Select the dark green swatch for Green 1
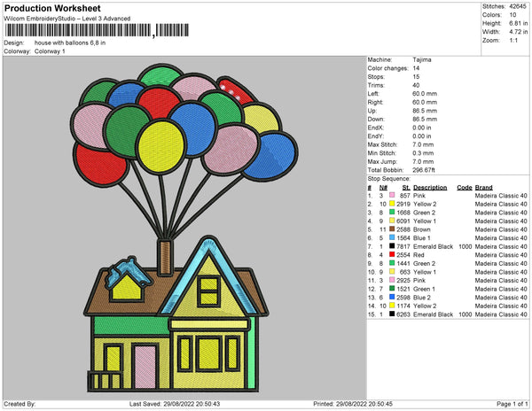The width and height of the screenshot is (532, 411). click(x=392, y=289)
